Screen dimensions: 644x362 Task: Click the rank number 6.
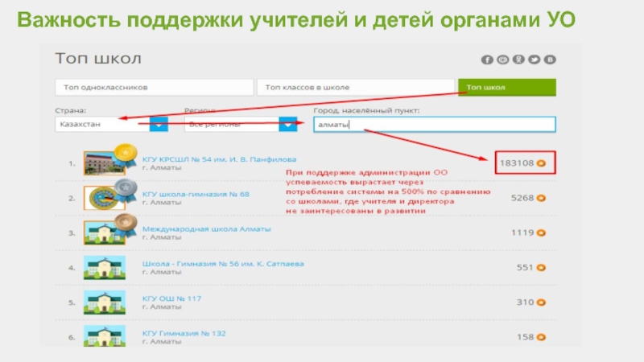[72, 337]
